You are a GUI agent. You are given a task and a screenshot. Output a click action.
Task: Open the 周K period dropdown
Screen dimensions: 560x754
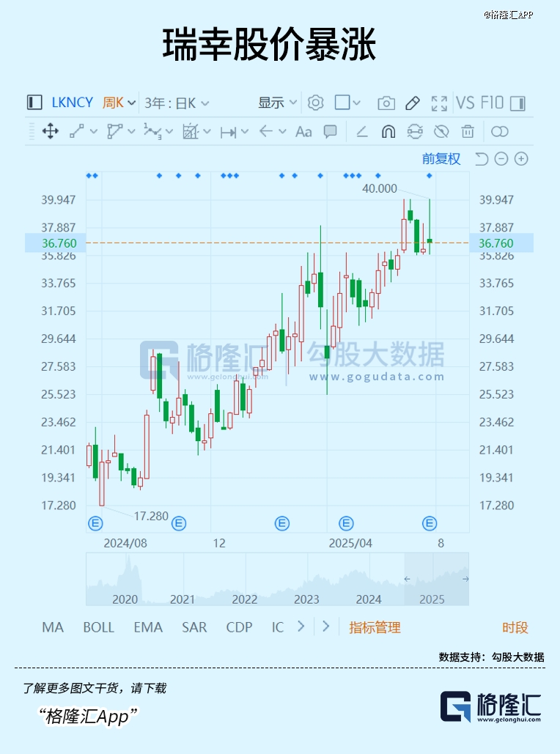pyautogui.click(x=119, y=103)
